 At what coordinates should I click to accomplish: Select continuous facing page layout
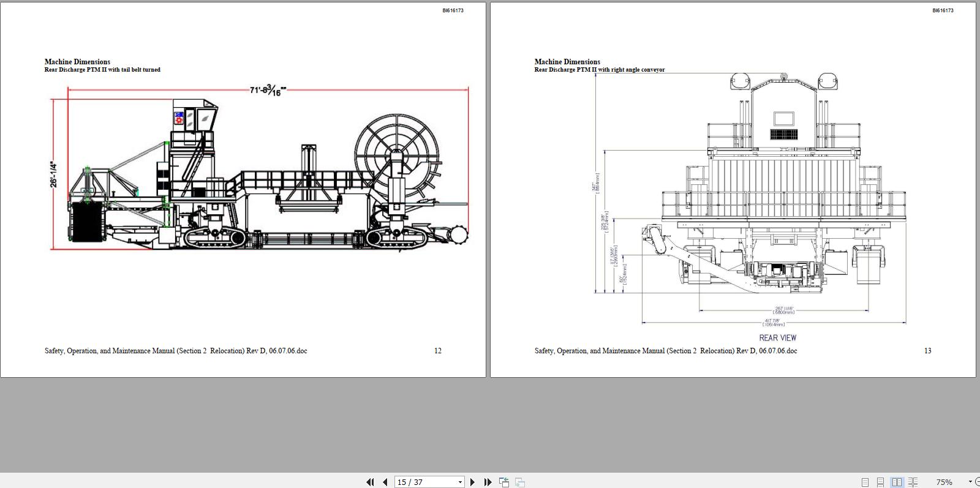click(x=913, y=482)
